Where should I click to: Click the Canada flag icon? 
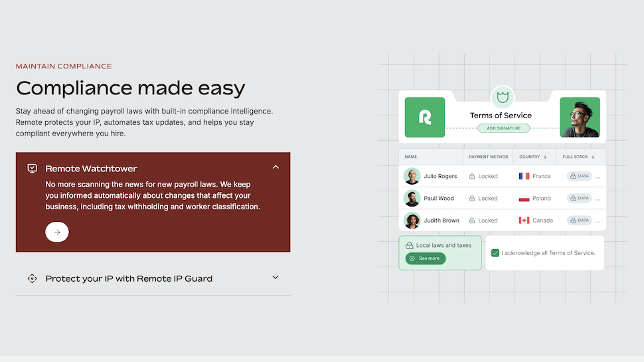[x=524, y=221]
